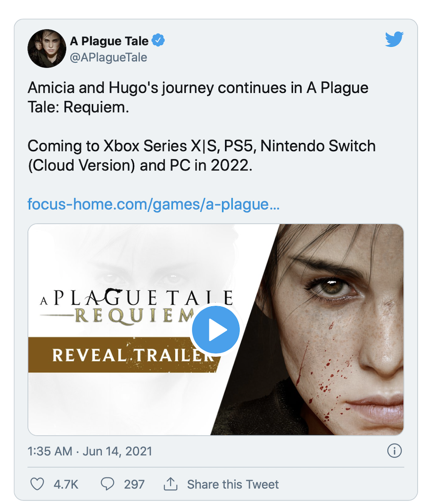Open the @APlagueTale handle link
The image size is (435, 504).
109,57
